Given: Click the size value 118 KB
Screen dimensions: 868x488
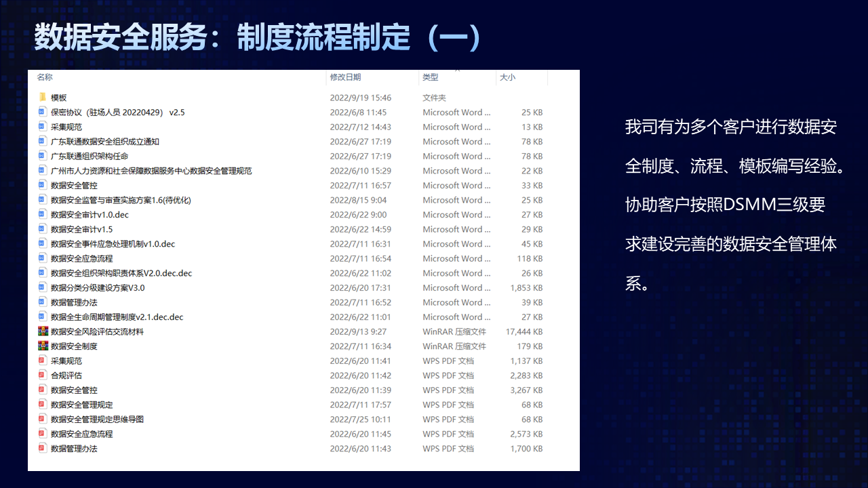Looking at the screenshot, I should point(530,258).
